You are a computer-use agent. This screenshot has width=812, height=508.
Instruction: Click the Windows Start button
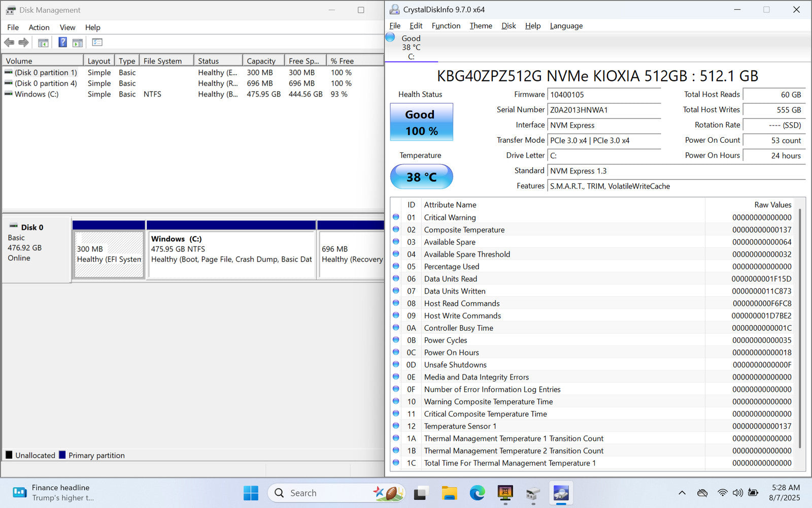(251, 493)
